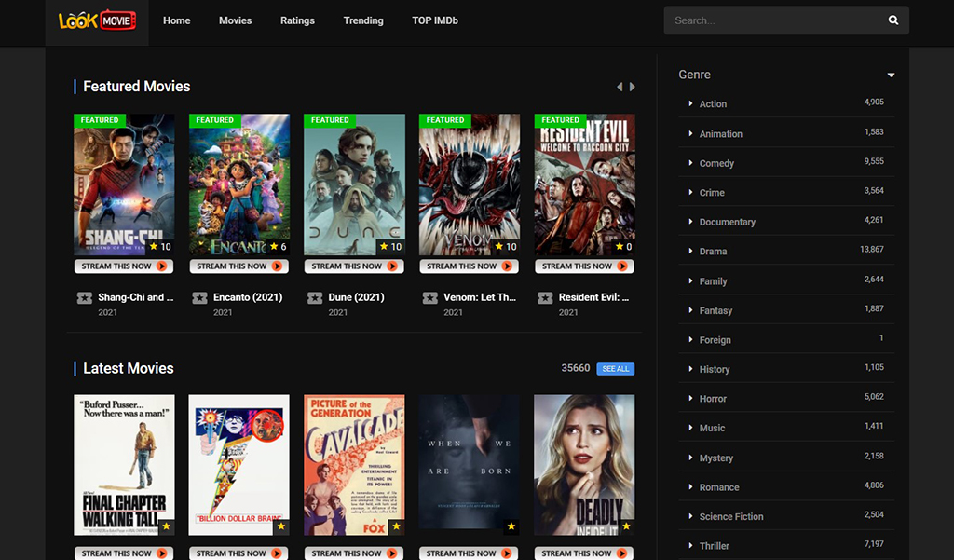Open the Resident Evil: ... title link
954x560 pixels.
pyautogui.click(x=593, y=297)
